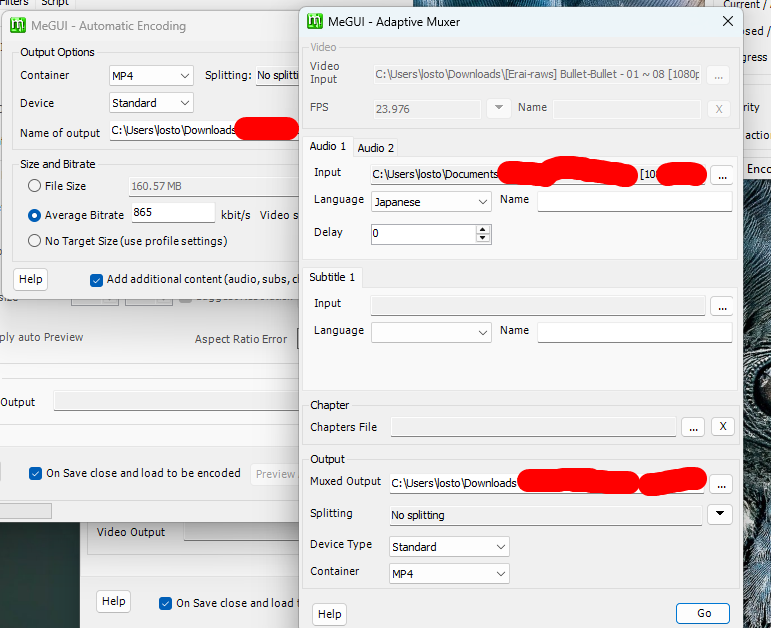Image resolution: width=771 pixels, height=628 pixels.
Task: Switch to the Audio 2 tab
Action: tap(376, 148)
